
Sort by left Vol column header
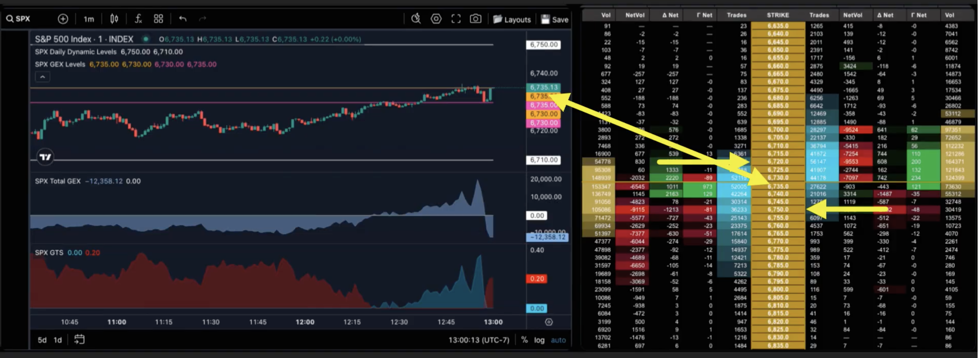(606, 15)
